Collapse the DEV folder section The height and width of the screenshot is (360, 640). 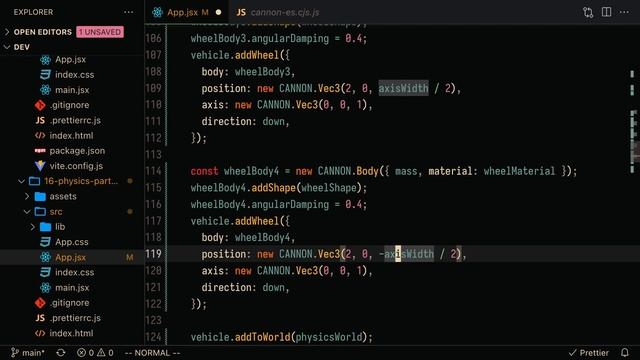(22, 47)
